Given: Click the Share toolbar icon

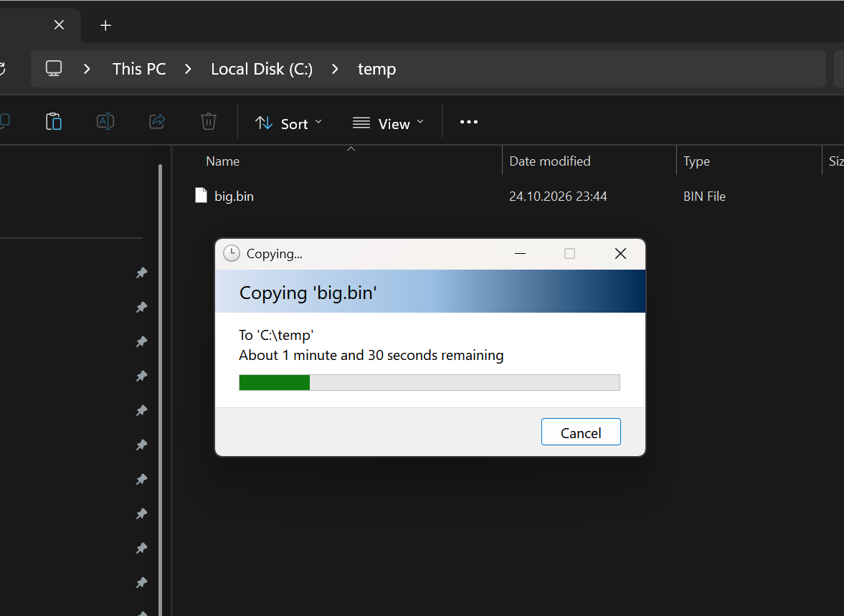Looking at the screenshot, I should 156,121.
